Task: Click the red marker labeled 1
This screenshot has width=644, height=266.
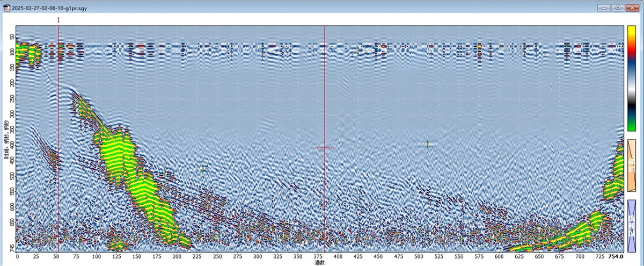Action: (x=58, y=20)
